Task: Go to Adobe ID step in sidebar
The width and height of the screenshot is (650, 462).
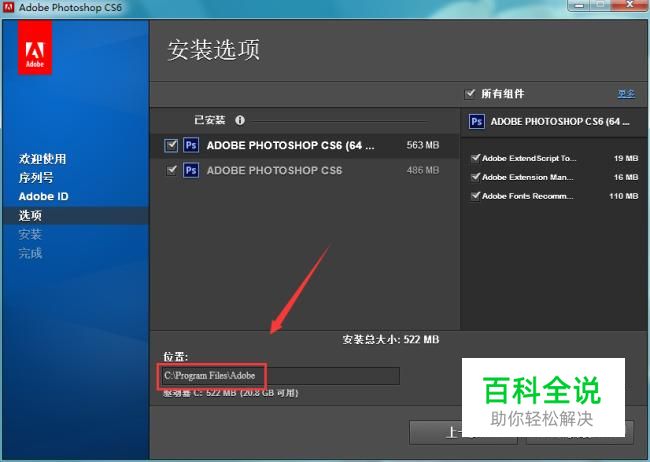Action: tap(44, 197)
